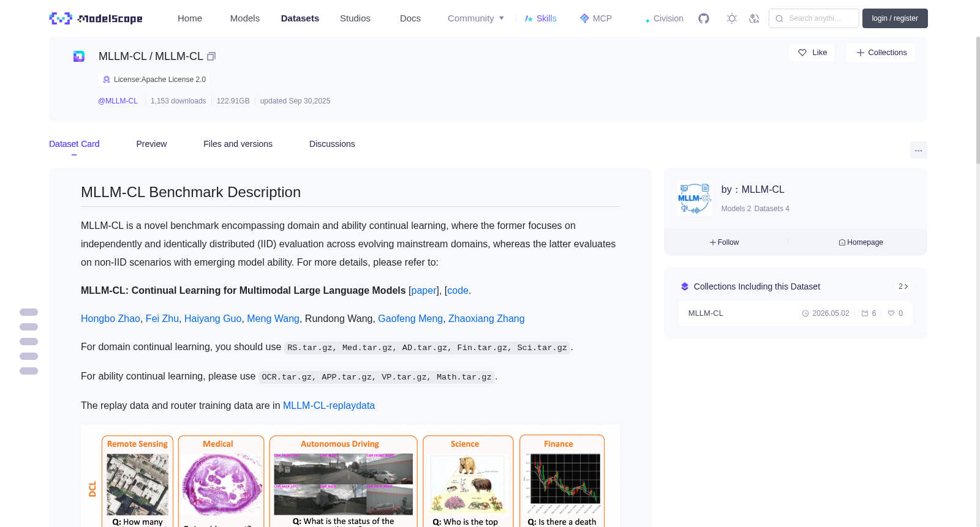Open author Gaofeng Meng's link
Viewport: 980px width, 527px height.
[410, 319]
